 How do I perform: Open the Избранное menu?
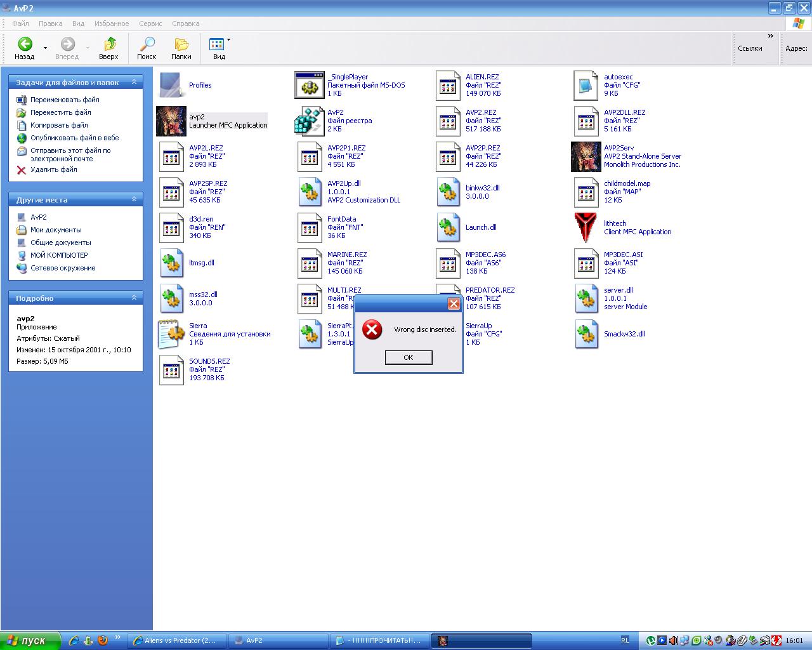point(112,23)
